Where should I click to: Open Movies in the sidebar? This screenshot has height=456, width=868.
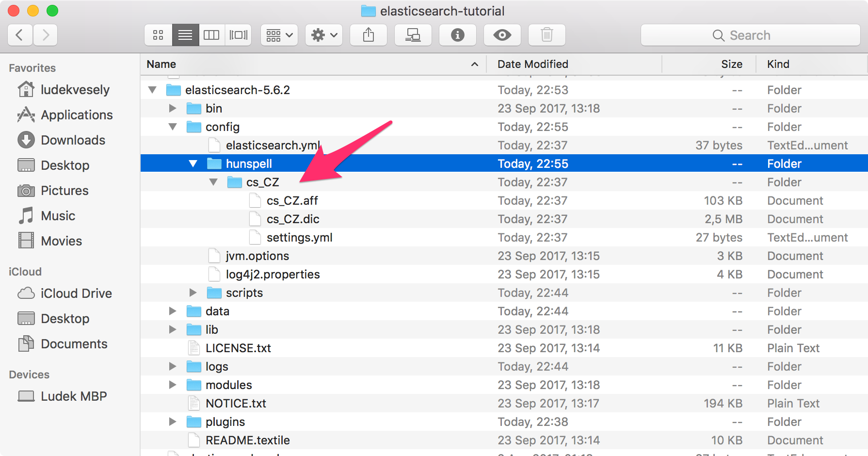click(x=49, y=241)
